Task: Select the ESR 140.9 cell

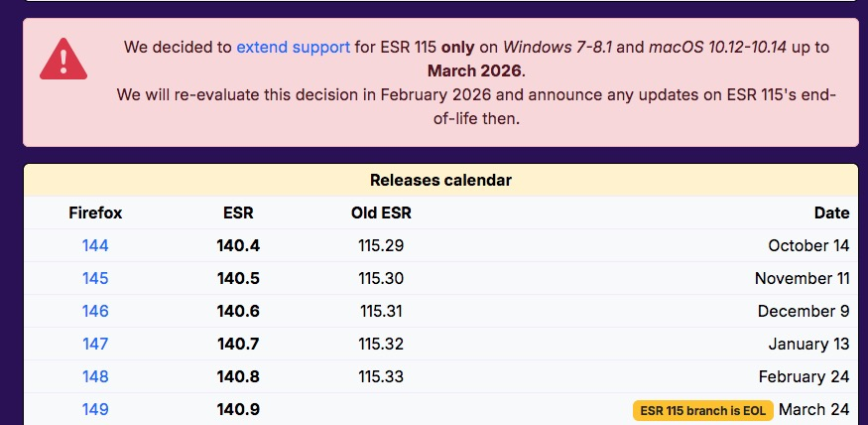Action: (238, 409)
